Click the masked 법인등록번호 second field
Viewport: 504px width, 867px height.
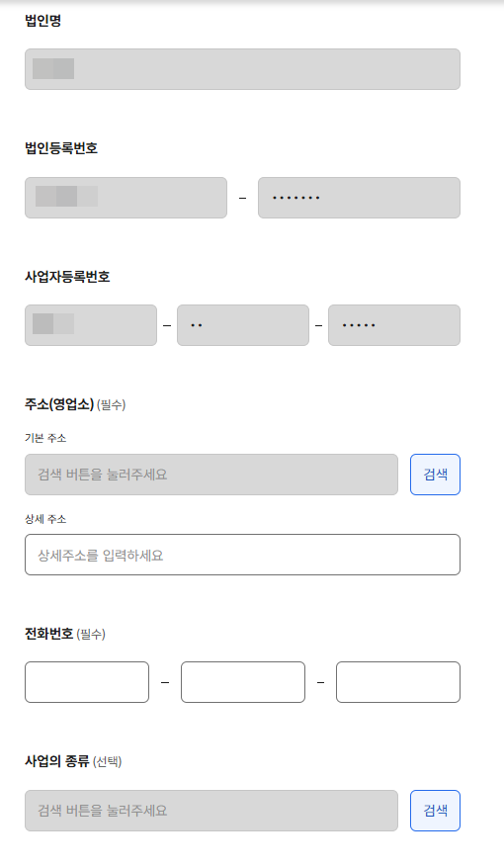pyautogui.click(x=359, y=198)
